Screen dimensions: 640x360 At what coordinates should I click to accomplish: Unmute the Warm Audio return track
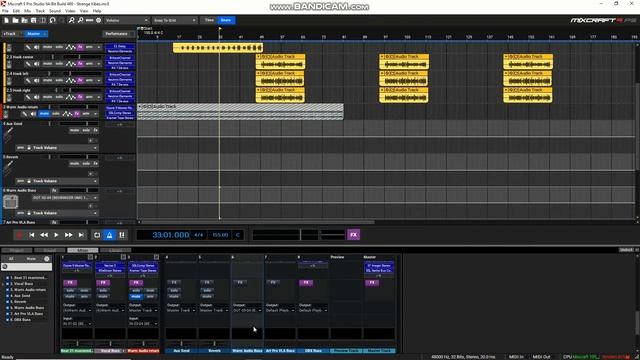pyautogui.click(x=44, y=114)
